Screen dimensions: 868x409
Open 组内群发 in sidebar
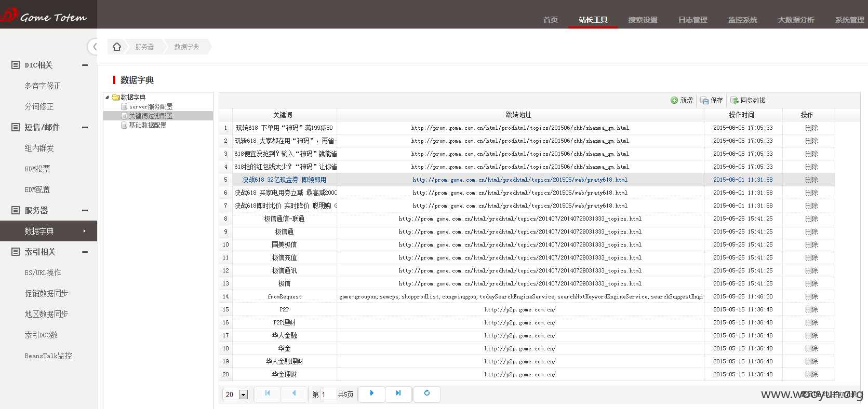[39, 148]
